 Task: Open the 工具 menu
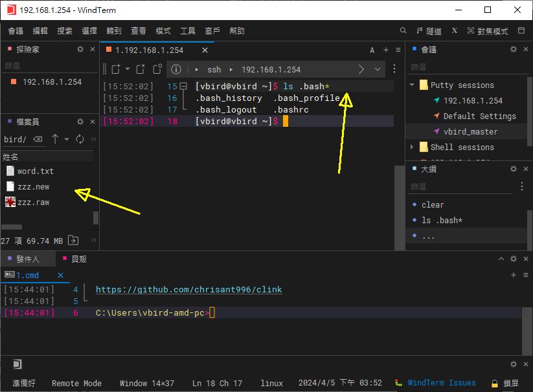188,30
